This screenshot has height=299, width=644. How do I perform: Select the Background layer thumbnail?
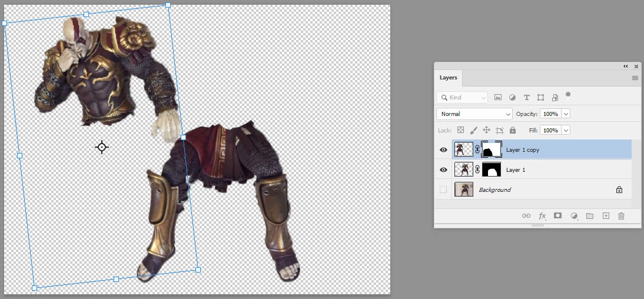[464, 190]
